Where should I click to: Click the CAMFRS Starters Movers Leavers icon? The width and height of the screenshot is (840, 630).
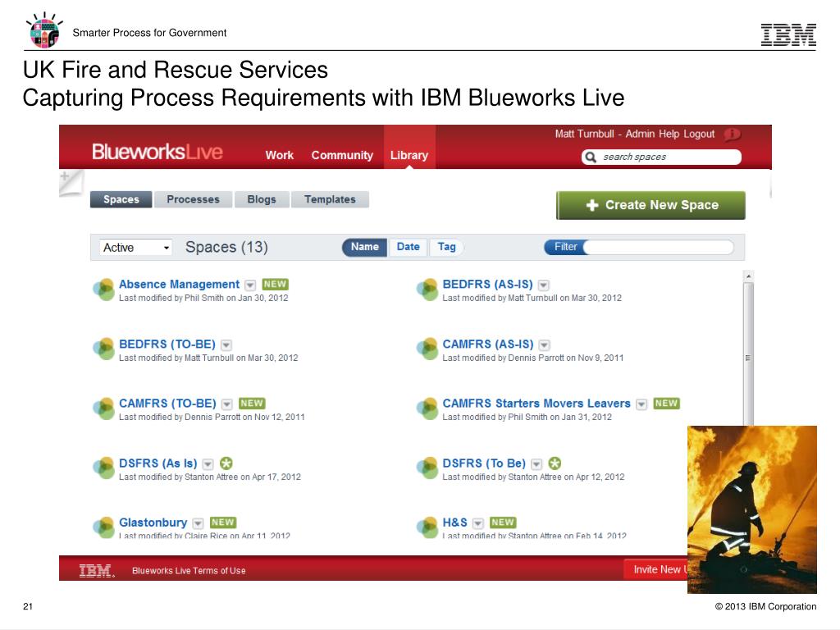coord(427,409)
